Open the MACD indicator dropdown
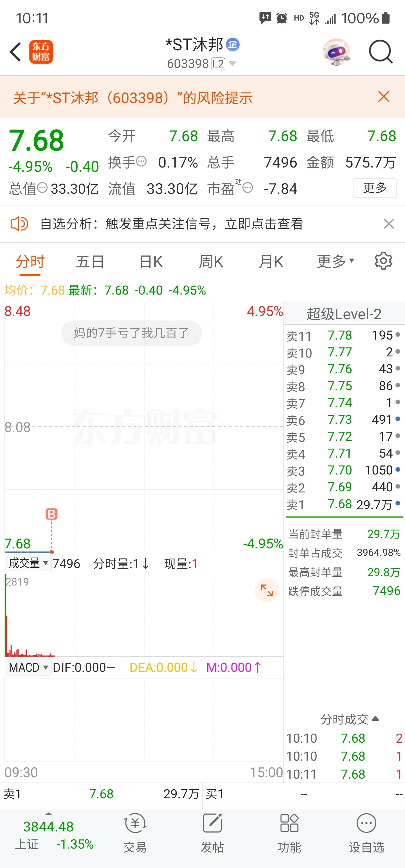This screenshot has height=868, width=405. point(28,668)
